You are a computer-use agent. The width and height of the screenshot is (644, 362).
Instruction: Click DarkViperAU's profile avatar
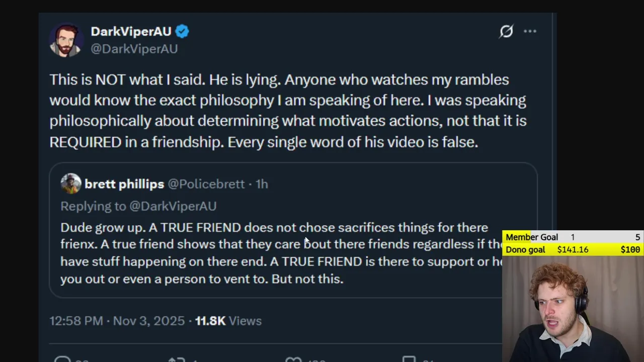click(x=66, y=40)
